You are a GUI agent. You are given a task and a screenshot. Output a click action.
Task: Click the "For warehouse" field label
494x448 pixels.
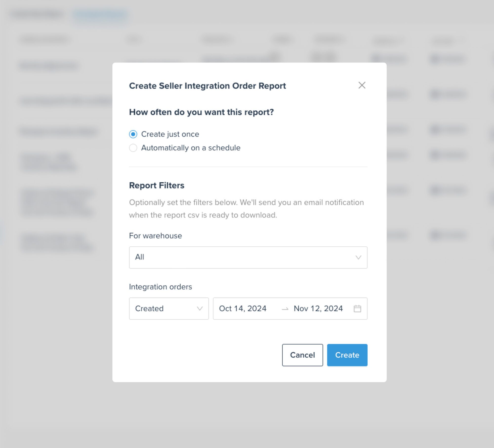[x=155, y=236]
